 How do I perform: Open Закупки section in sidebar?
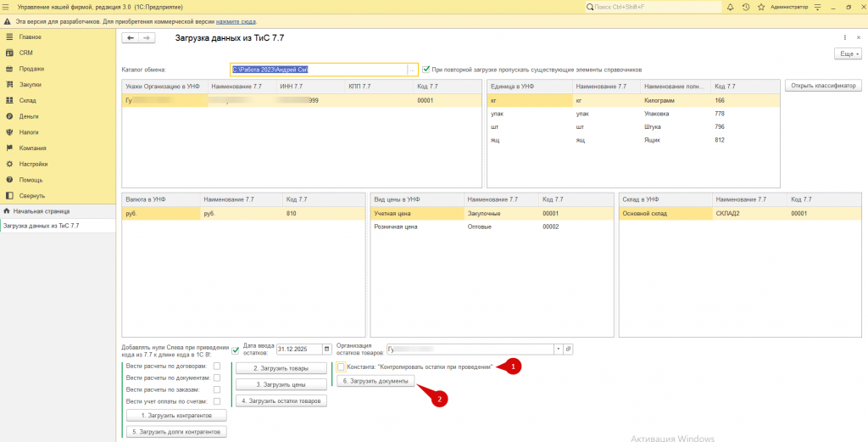(x=31, y=85)
